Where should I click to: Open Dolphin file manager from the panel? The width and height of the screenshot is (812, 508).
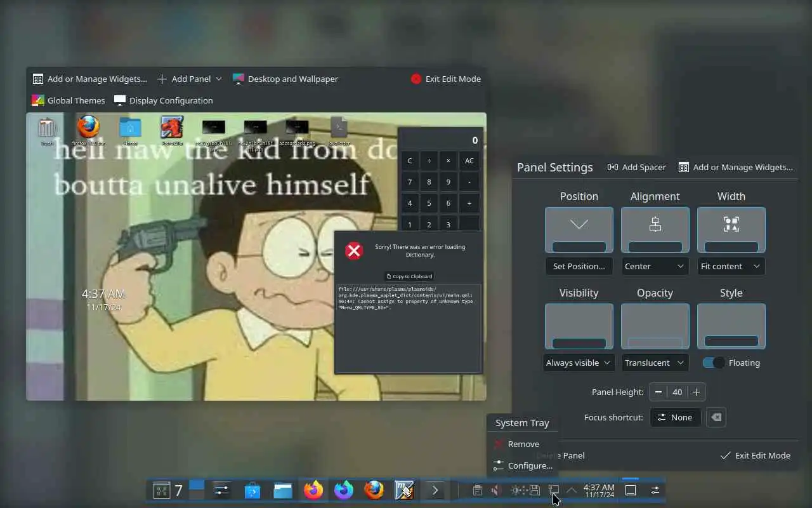[283, 490]
